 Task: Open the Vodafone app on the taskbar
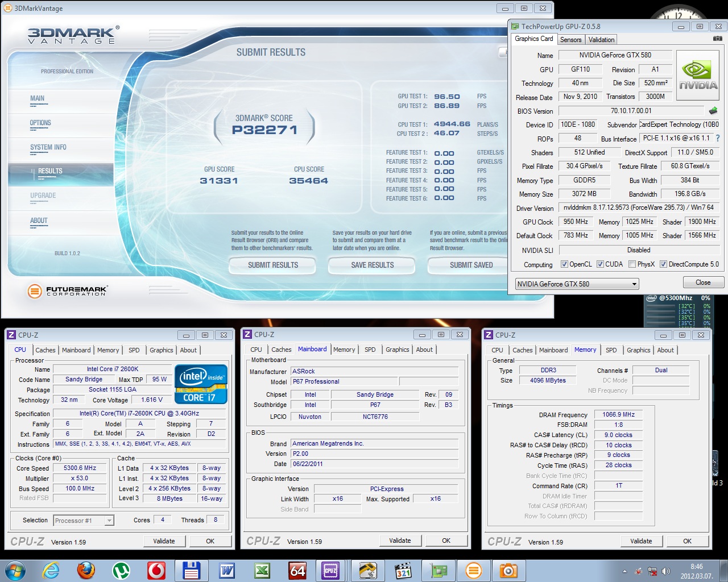pos(156,570)
